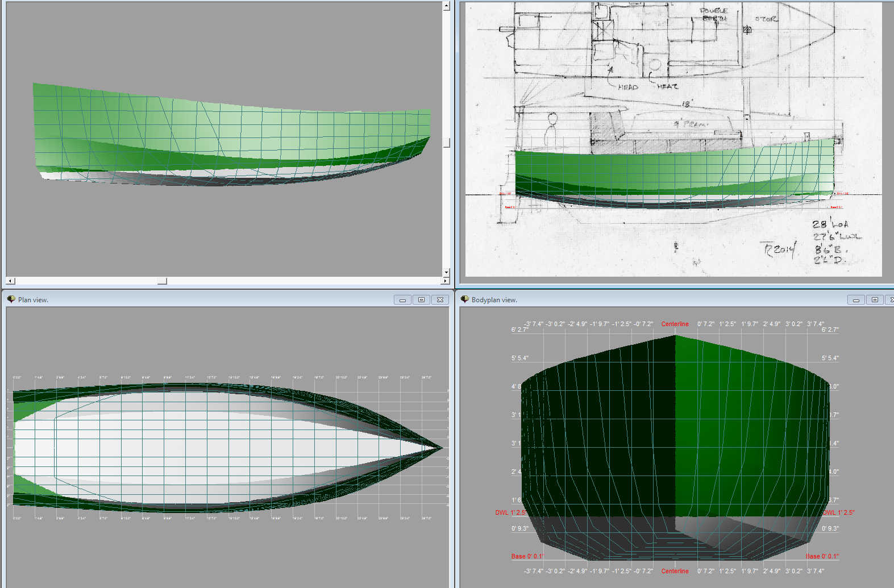
Task: Click the handwritten STOR label on the sketch
Action: pyautogui.click(x=766, y=19)
